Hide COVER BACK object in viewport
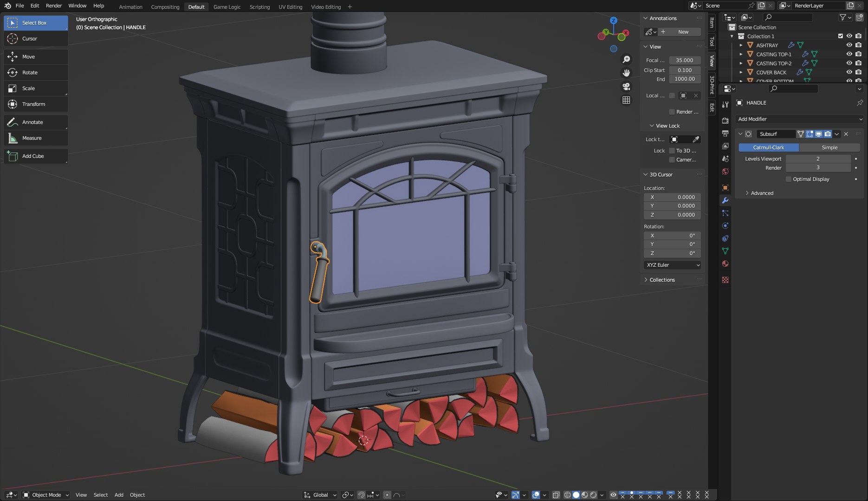Image resolution: width=868 pixels, height=501 pixels. tap(849, 72)
